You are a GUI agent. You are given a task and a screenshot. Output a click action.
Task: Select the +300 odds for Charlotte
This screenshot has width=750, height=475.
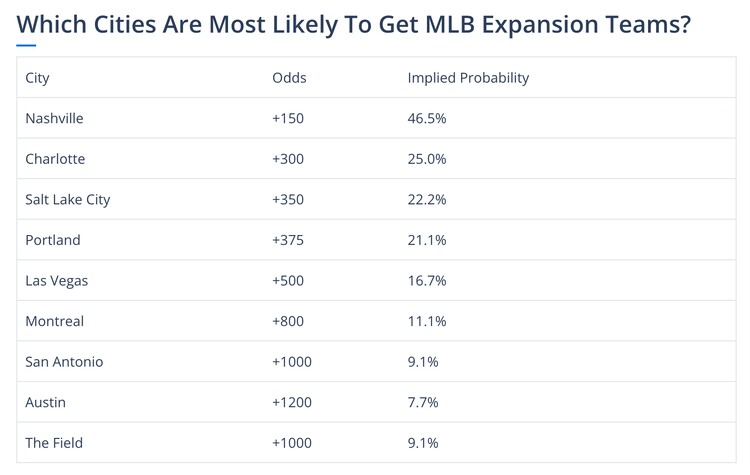pyautogui.click(x=287, y=159)
